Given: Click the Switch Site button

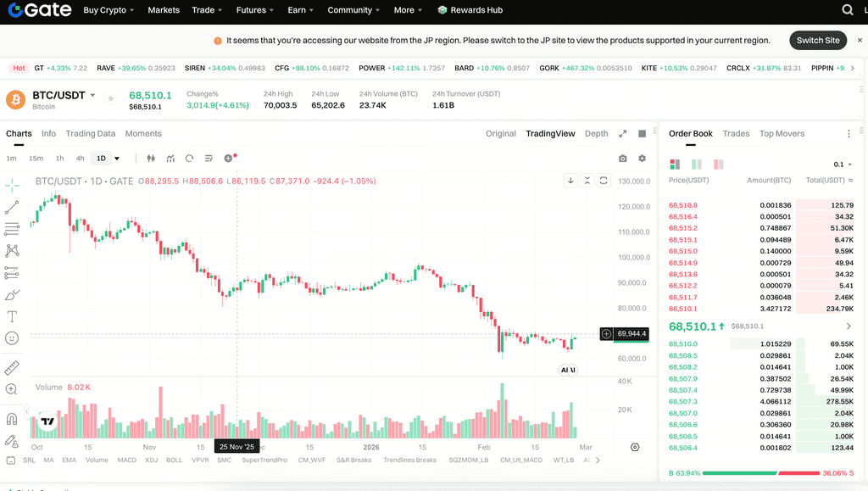Looking at the screenshot, I should 818,40.
